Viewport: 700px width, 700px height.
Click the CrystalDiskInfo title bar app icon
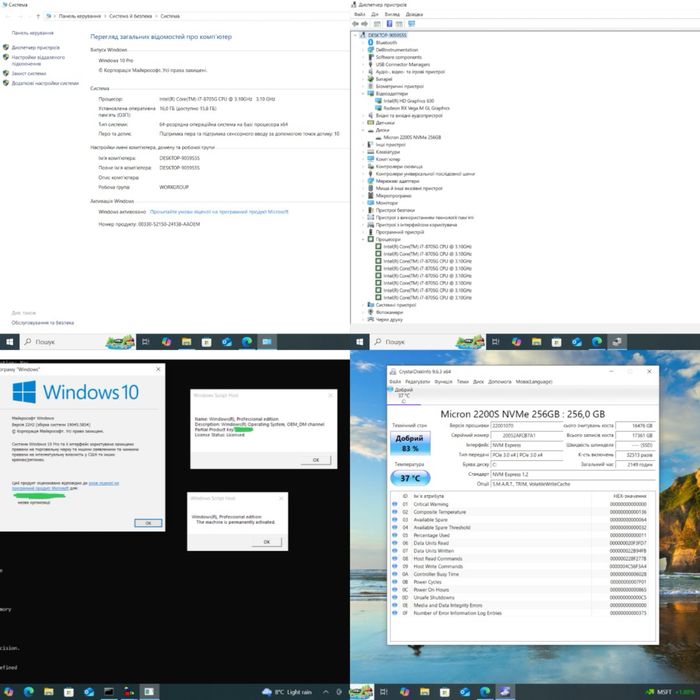393,371
